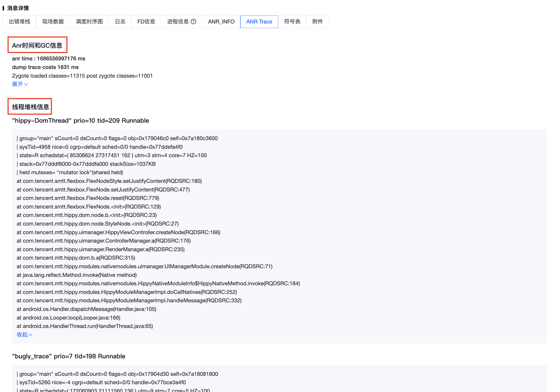
Task: Expand the GC info with 展开
Action: (20, 84)
